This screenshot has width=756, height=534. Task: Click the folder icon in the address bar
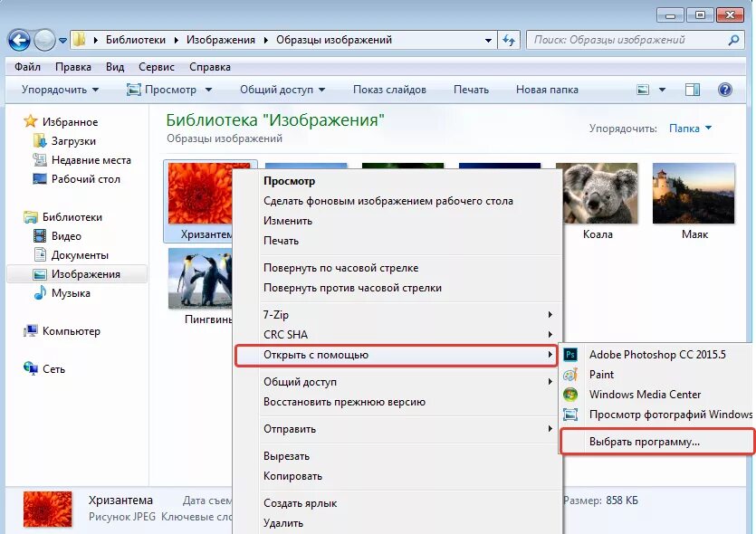[x=79, y=40]
